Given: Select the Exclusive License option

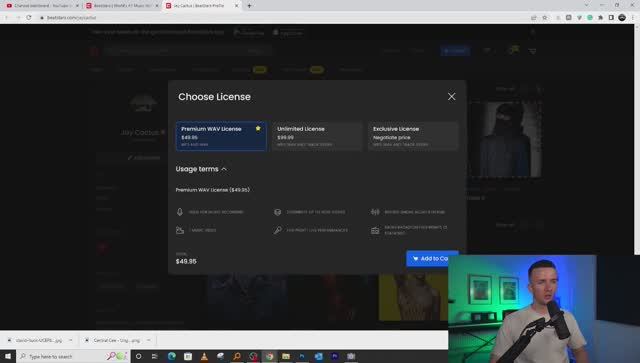Looking at the screenshot, I should tap(413, 136).
